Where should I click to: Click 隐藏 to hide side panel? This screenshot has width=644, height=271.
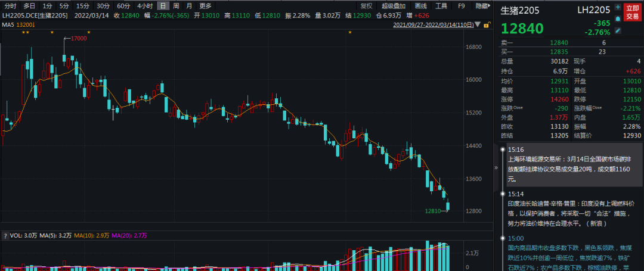tap(483, 6)
